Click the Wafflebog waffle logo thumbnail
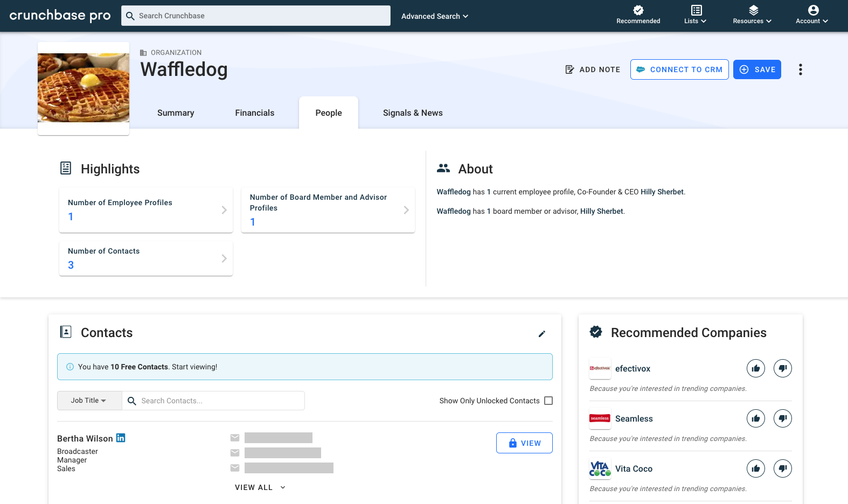 tap(84, 88)
